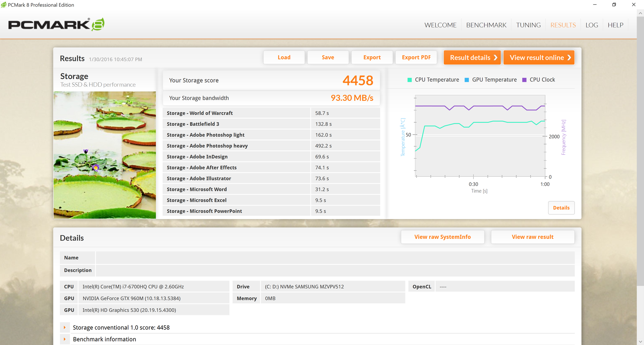644x345 pixels.
Task: Click the 132.8 s Battlefield 3 time
Action: pos(323,124)
